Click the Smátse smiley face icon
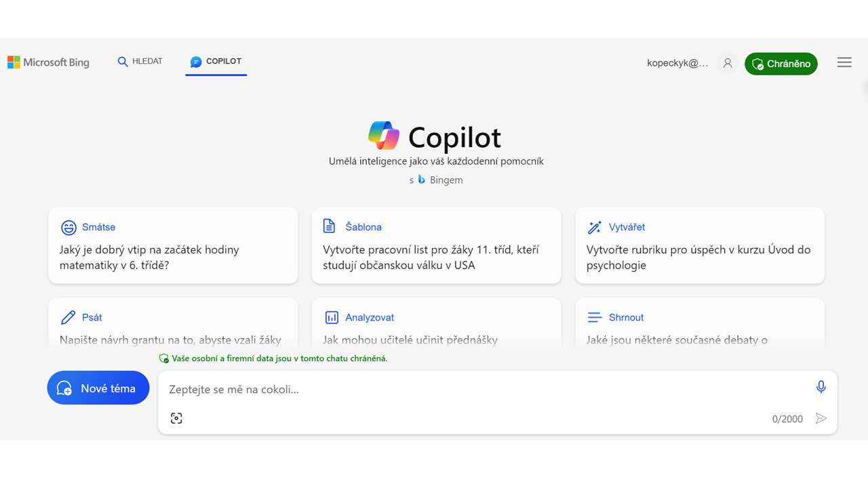Image resolution: width=868 pixels, height=488 pixels. click(x=68, y=227)
